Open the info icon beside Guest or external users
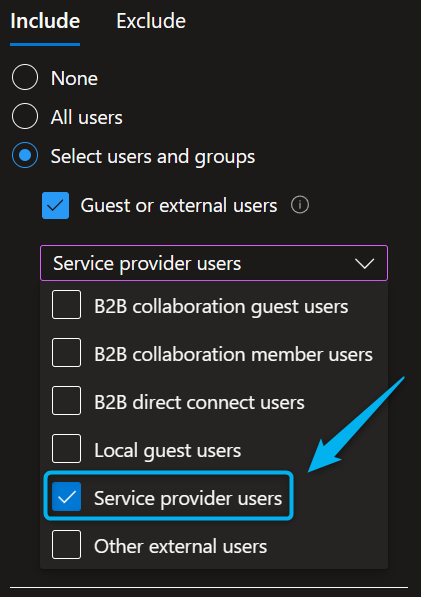The width and height of the screenshot is (421, 597). (x=300, y=205)
